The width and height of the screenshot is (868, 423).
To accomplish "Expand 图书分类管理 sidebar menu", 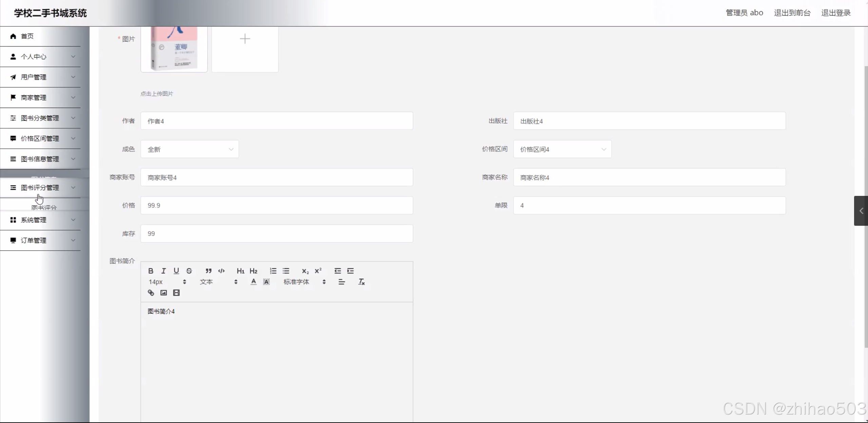I will coord(40,118).
